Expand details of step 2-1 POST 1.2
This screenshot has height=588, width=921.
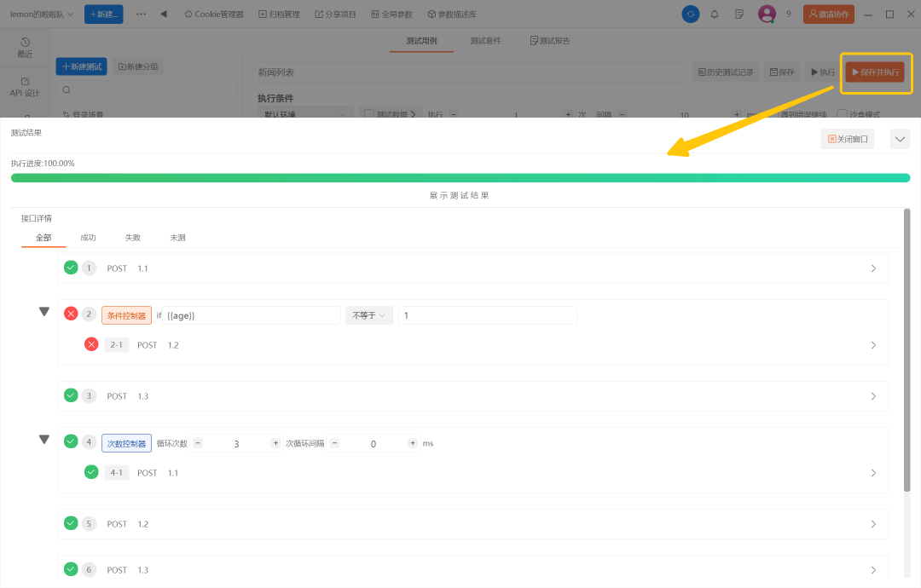(873, 345)
